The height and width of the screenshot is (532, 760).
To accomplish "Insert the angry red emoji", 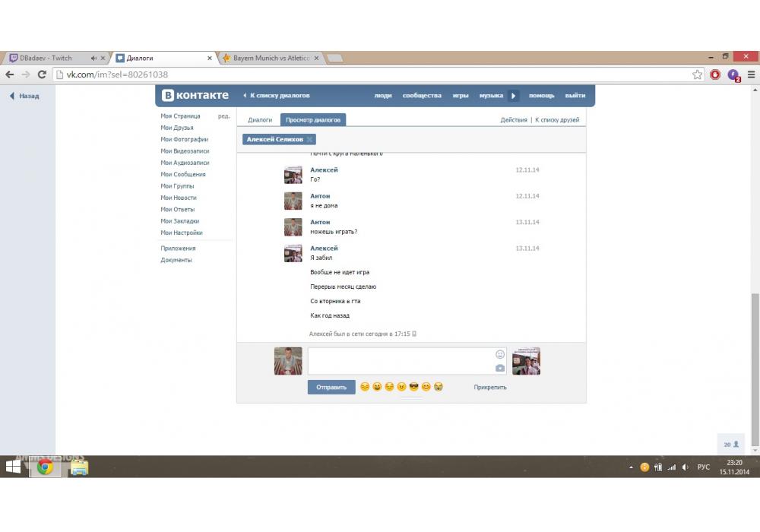I will pos(401,387).
